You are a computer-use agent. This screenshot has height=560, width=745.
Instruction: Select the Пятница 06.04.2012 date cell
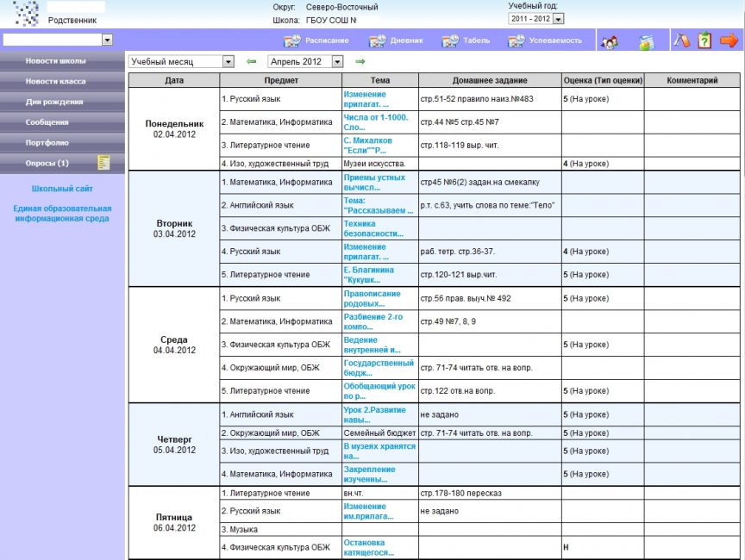coord(174,522)
